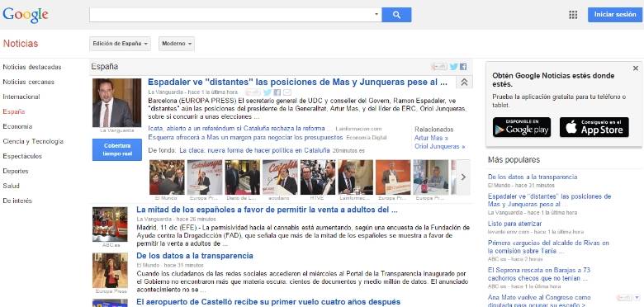The image size is (644, 307).
Task: Open the Economía section
Action: 17,126
